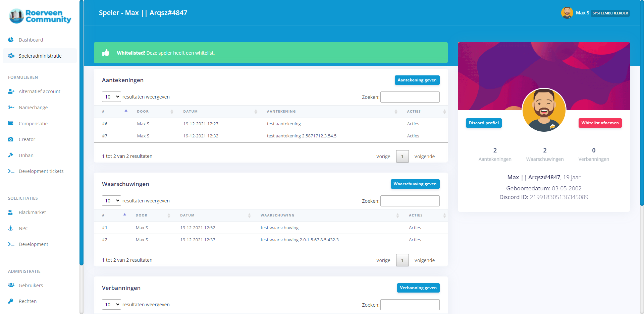Click the Rechten key icon

click(x=11, y=301)
